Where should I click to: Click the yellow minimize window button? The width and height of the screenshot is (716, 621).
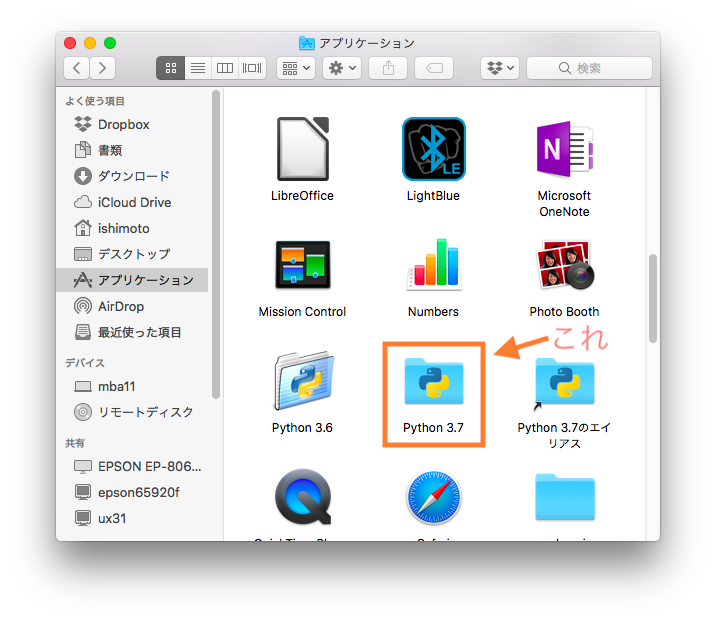pyautogui.click(x=90, y=43)
